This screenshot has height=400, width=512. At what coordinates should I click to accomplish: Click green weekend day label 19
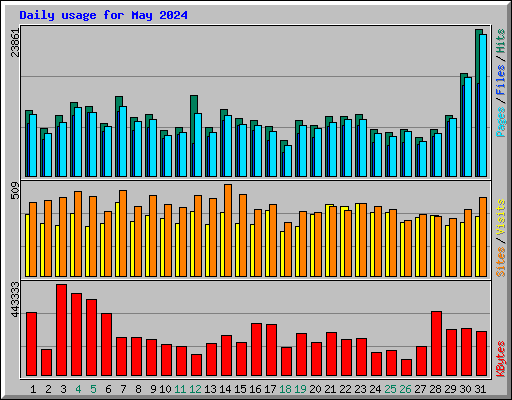300,389
